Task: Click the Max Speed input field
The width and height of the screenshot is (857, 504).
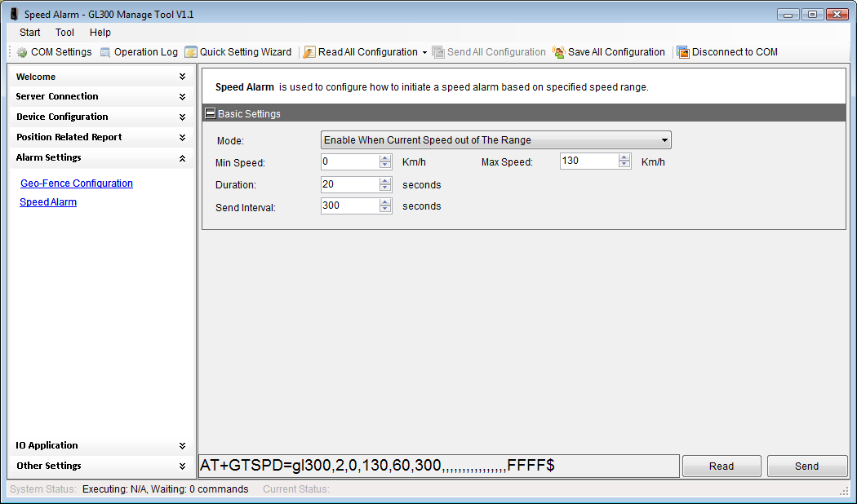Action: pyautogui.click(x=589, y=161)
